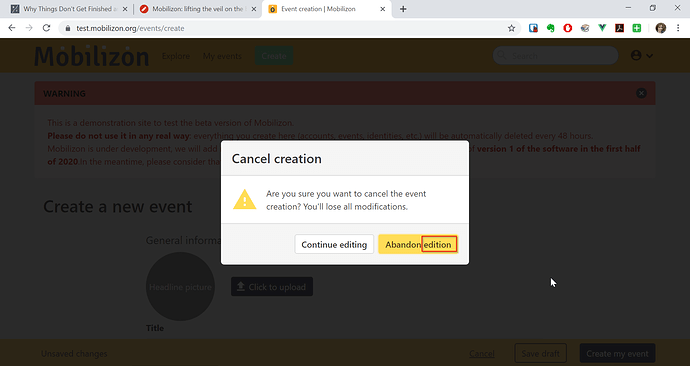Open the Adobe Acrobat PDF extension icon
Image resolution: width=690 pixels, height=366 pixels.
pos(619,28)
